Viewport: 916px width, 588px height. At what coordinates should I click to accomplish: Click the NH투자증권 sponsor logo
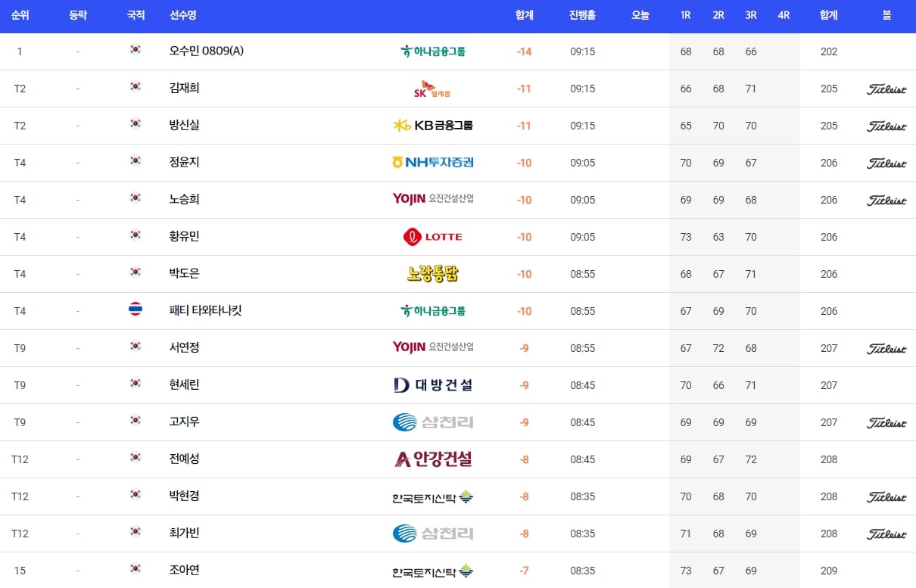click(x=432, y=162)
